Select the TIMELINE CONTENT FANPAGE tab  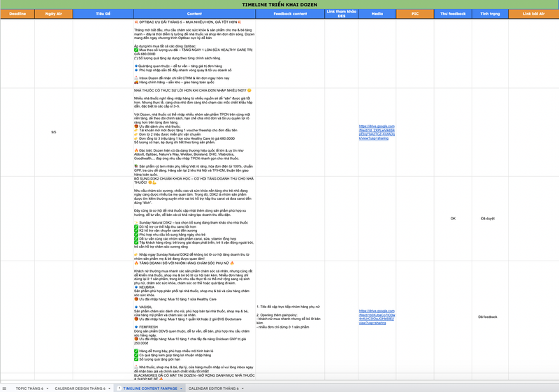point(150,389)
